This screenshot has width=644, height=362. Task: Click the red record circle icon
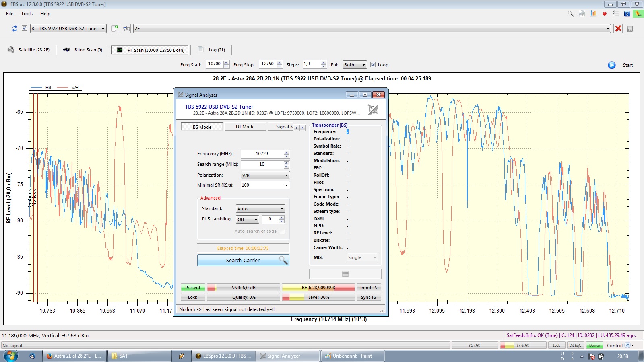click(x=605, y=14)
